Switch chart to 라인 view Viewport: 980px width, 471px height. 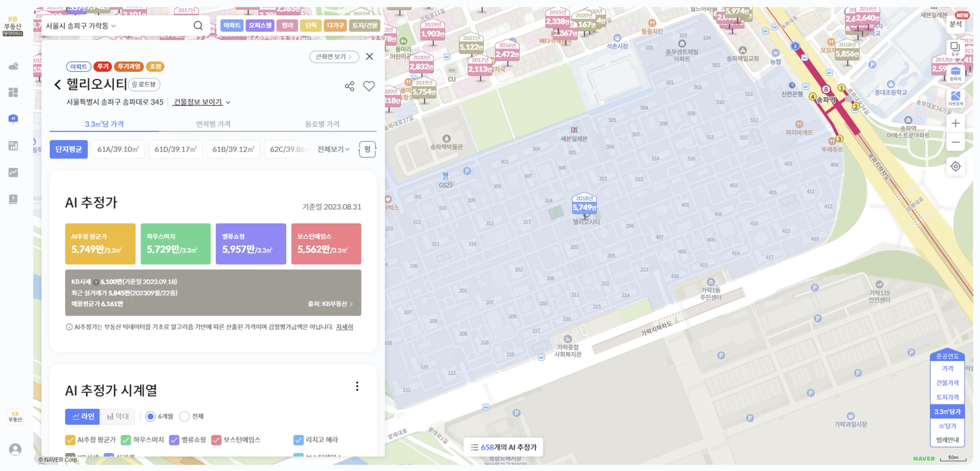[x=82, y=417]
